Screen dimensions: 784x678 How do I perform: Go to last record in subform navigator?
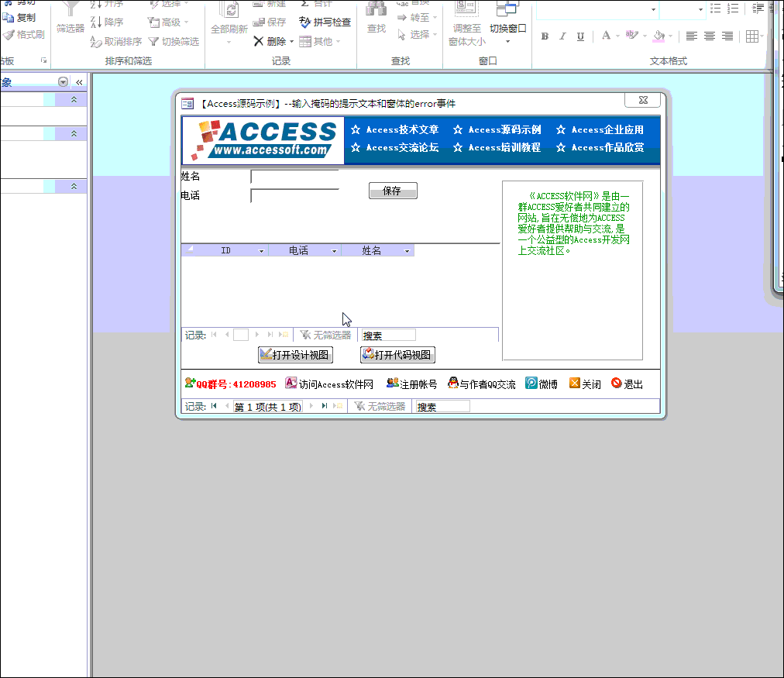click(270, 335)
